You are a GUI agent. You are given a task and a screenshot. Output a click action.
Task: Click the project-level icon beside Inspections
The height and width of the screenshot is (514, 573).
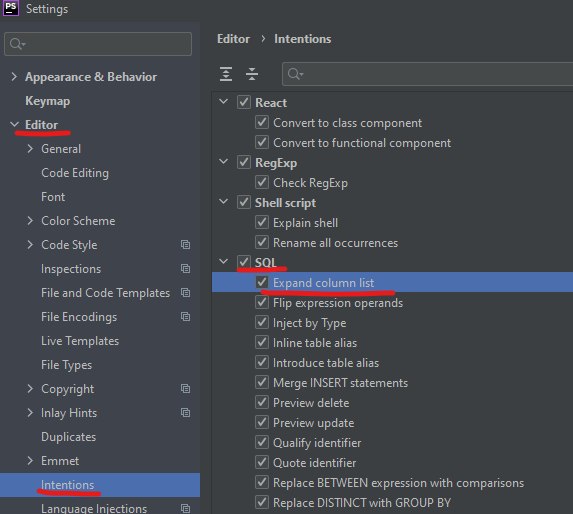185,269
